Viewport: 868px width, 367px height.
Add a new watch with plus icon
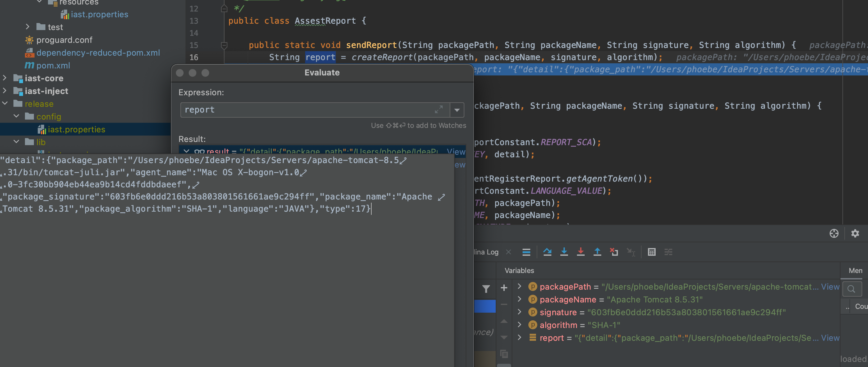(504, 287)
